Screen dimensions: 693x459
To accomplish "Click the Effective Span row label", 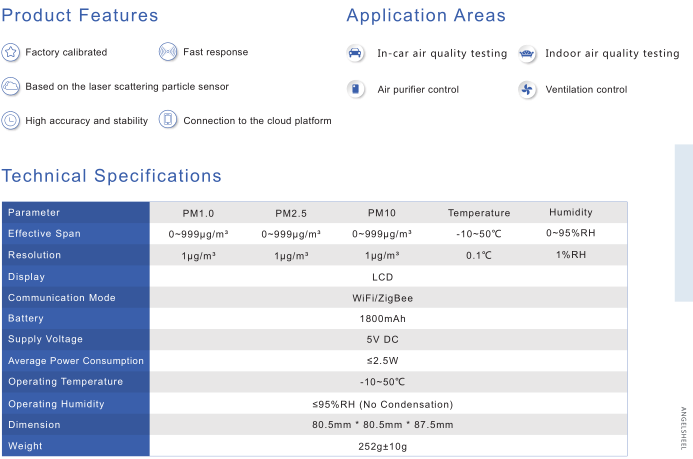I will point(44,233).
